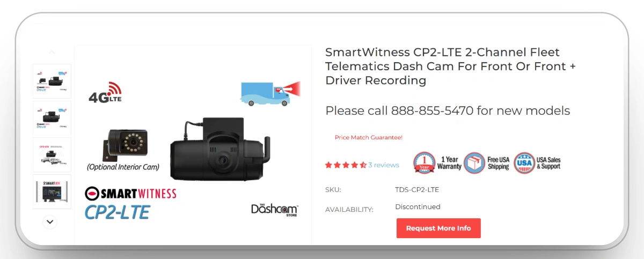Move thumbnails up with the top chevron
This screenshot has width=644, height=259.
coord(52,52)
